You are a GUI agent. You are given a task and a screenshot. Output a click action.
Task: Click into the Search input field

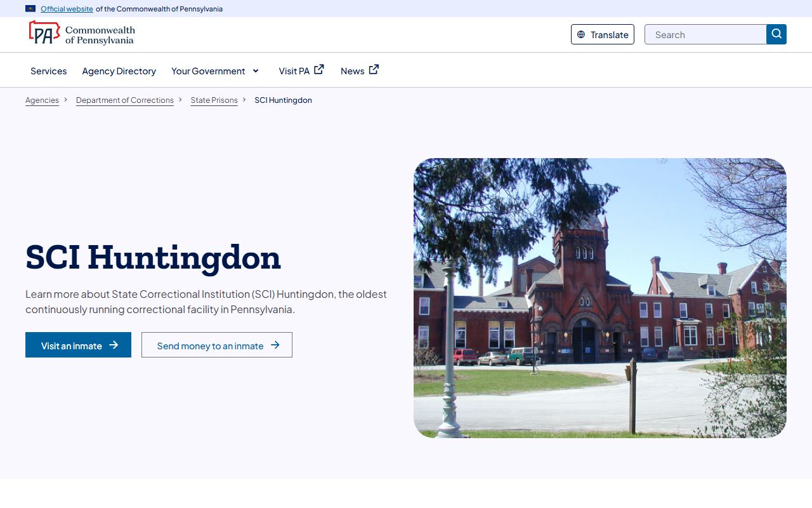point(705,34)
